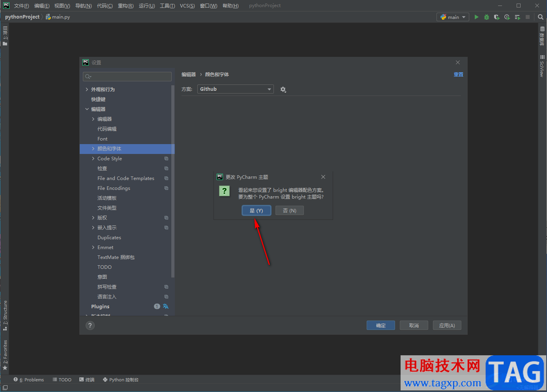Click the settings tree vertical scrollbar
The image size is (547, 392).
click(173, 182)
